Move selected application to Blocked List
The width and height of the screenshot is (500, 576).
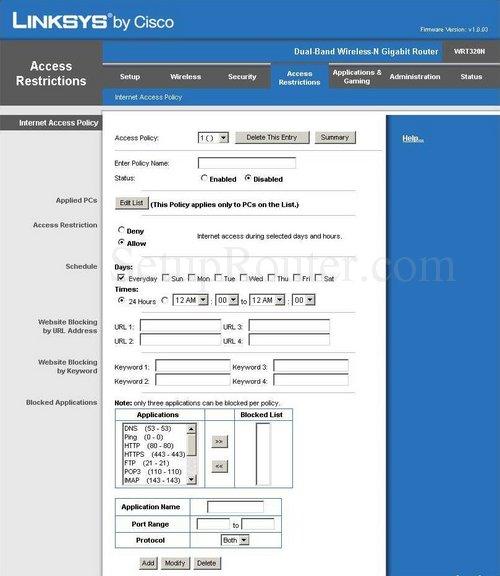click(219, 441)
